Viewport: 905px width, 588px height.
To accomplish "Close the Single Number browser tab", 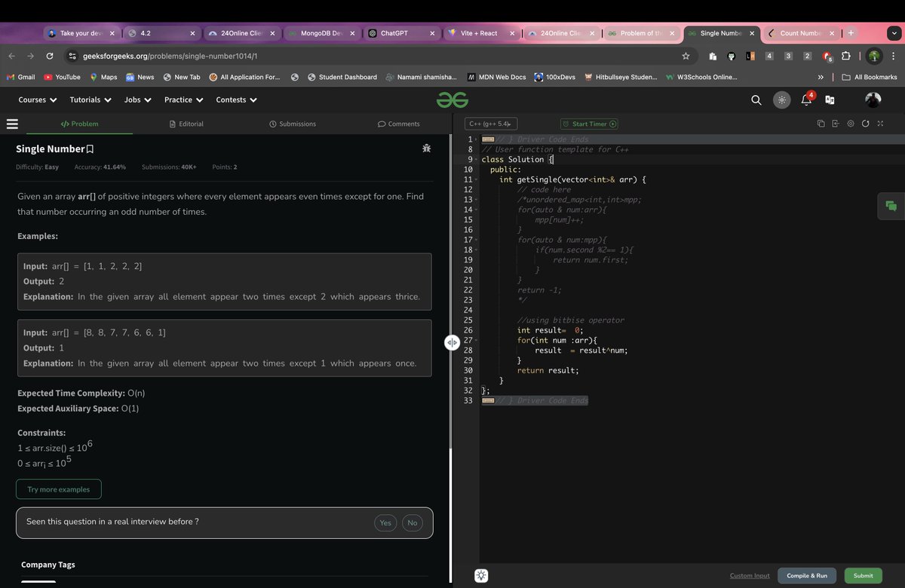I will click(x=752, y=33).
